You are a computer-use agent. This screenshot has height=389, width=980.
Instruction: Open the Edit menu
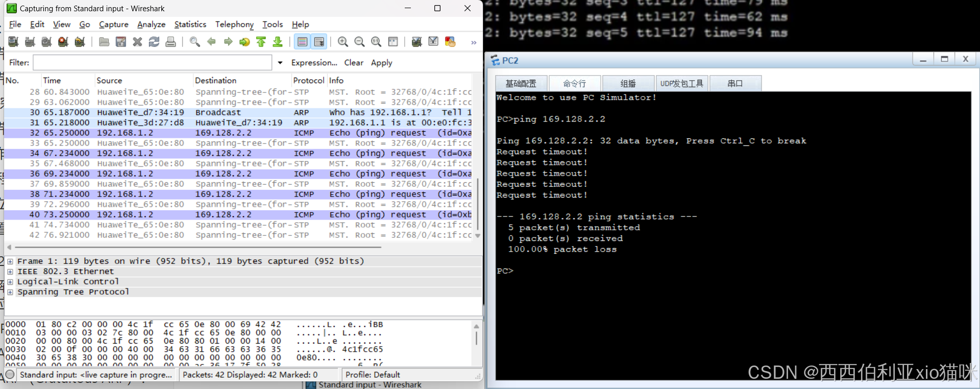click(37, 25)
